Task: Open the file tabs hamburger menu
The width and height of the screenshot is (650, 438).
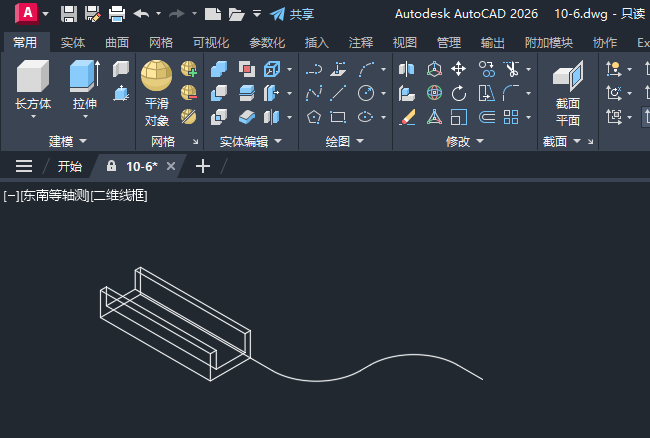Action: (x=24, y=166)
